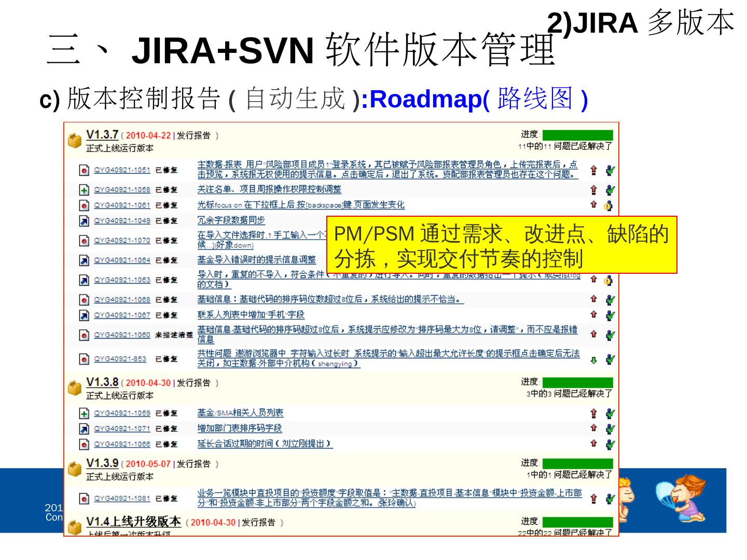Click the improvement icon for QYG40921-1063

84,280
